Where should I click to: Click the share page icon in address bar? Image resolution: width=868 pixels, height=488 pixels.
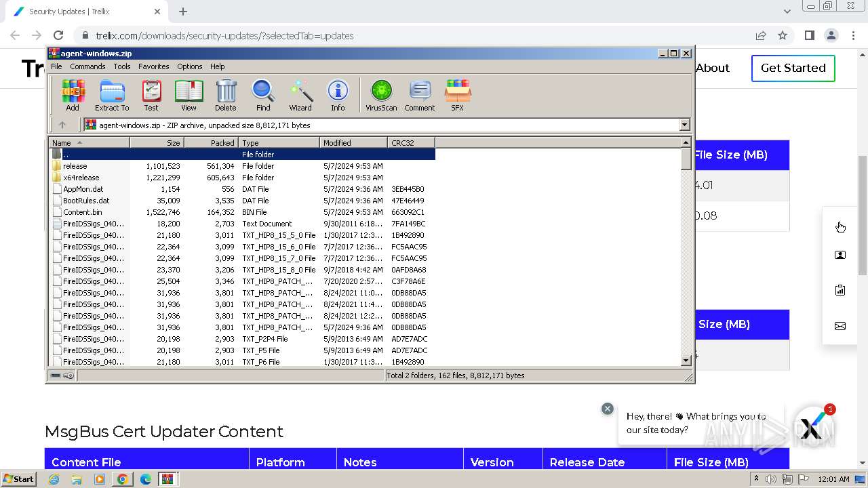761,35
